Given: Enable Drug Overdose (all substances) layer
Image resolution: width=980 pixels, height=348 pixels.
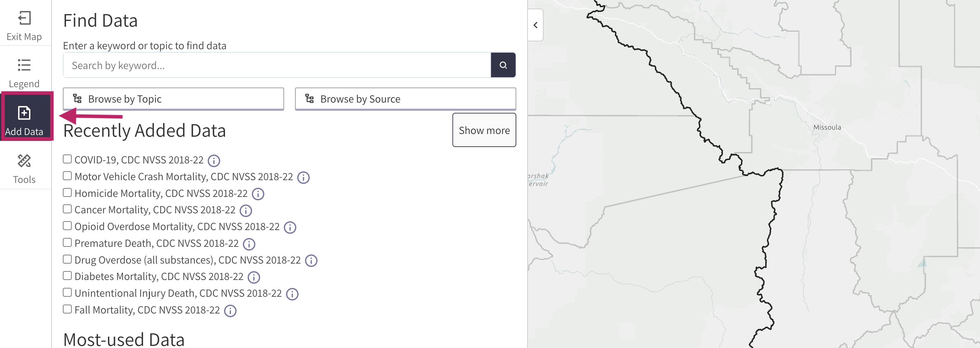Looking at the screenshot, I should coord(67,259).
